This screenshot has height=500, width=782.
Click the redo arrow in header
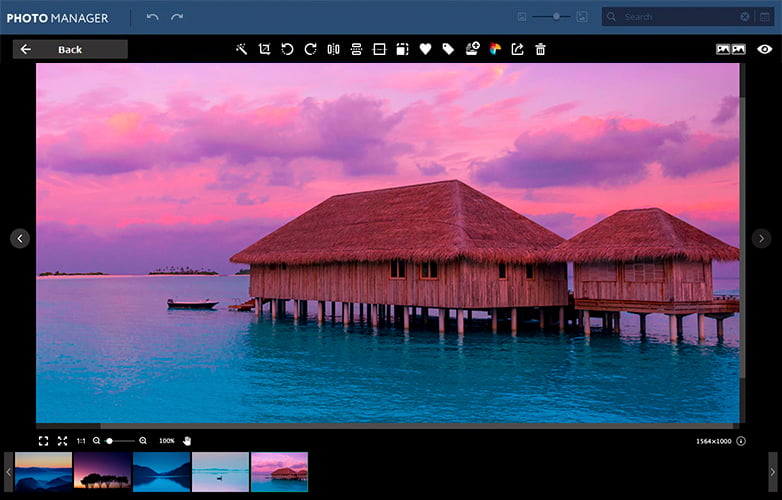pyautogui.click(x=177, y=17)
